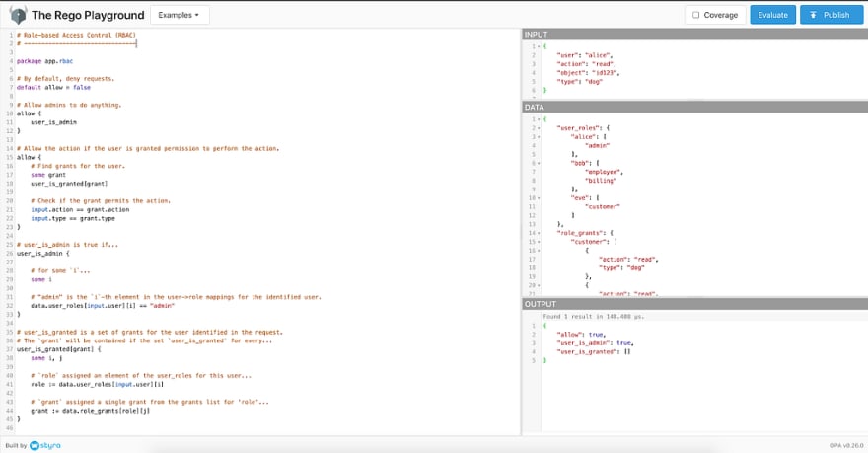This screenshot has height=453, width=868.
Task: Click the Styra logo in the footer
Action: tap(45, 445)
